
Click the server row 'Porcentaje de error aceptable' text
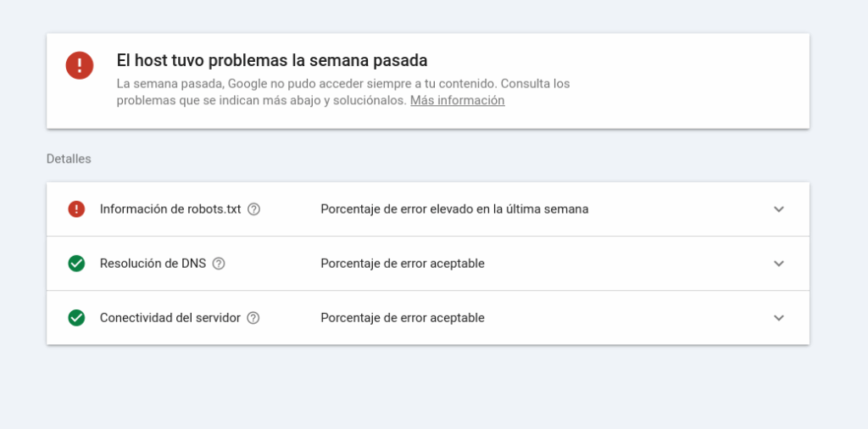[403, 318]
